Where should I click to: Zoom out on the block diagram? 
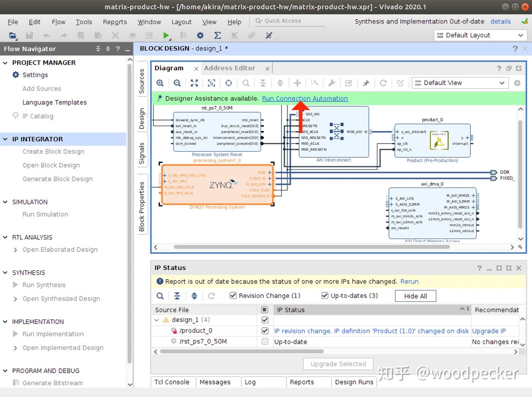pyautogui.click(x=177, y=83)
